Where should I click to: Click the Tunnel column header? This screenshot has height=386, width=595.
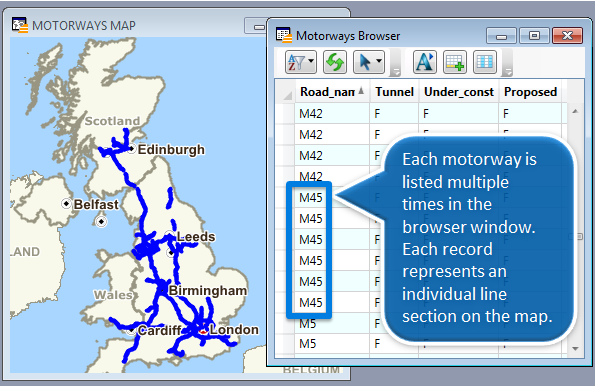coord(394,92)
